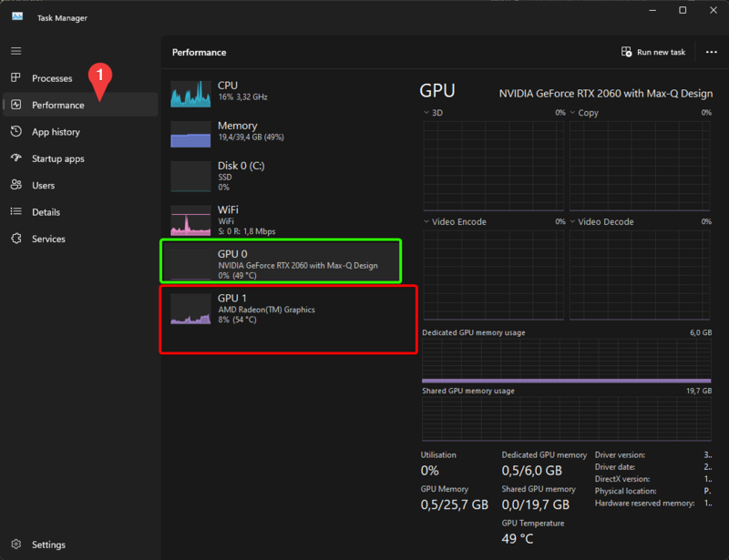Click the Startup apps icon
This screenshot has height=560, width=729.
point(15,158)
